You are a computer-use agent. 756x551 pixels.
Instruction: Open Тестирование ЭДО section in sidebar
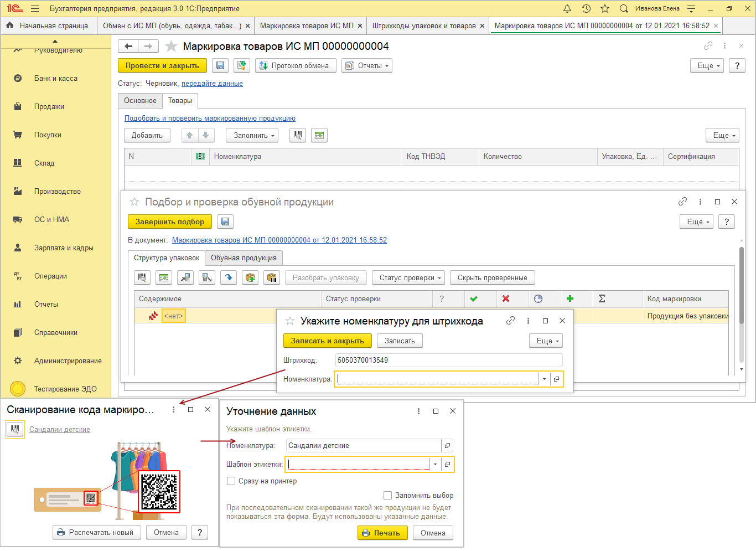tap(65, 389)
